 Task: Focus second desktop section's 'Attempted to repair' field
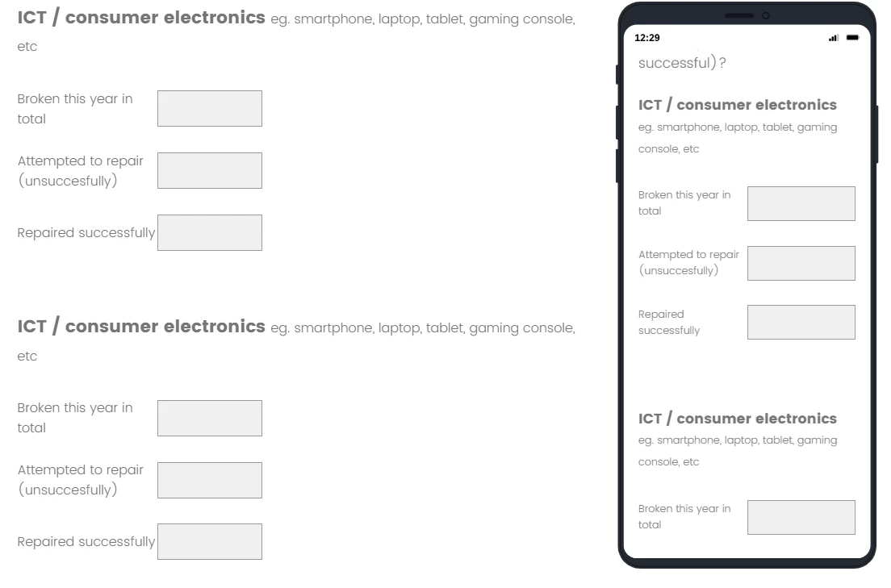click(x=210, y=480)
